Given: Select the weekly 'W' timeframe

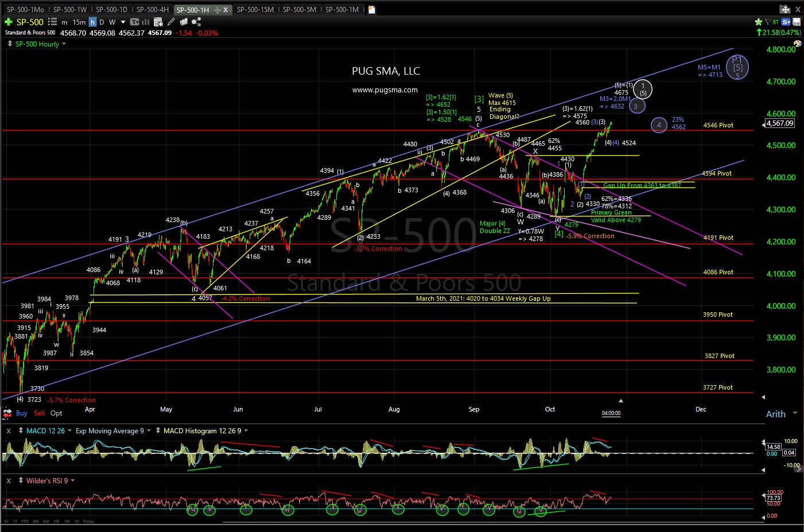Looking at the screenshot, I should (x=112, y=22).
